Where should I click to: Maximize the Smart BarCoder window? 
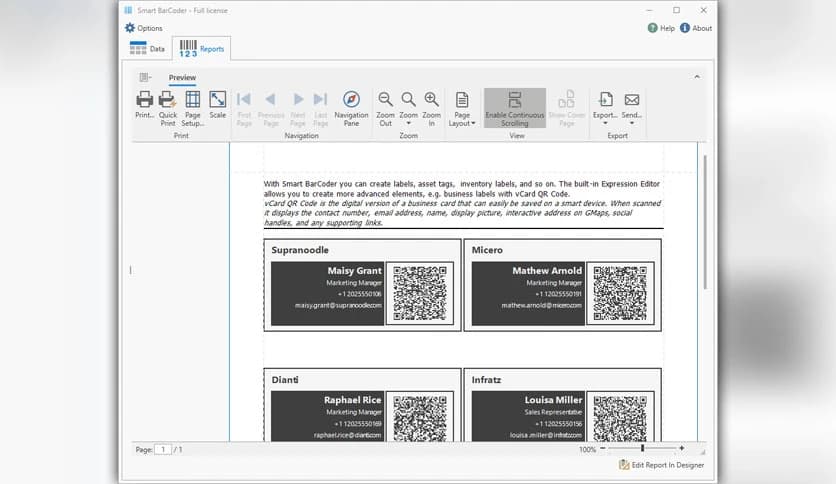point(676,10)
